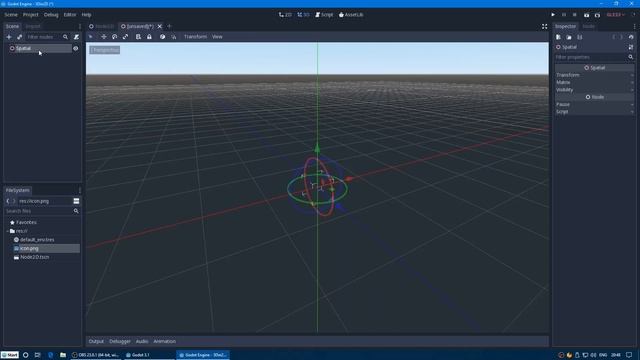Play the edited scene

click(x=586, y=15)
